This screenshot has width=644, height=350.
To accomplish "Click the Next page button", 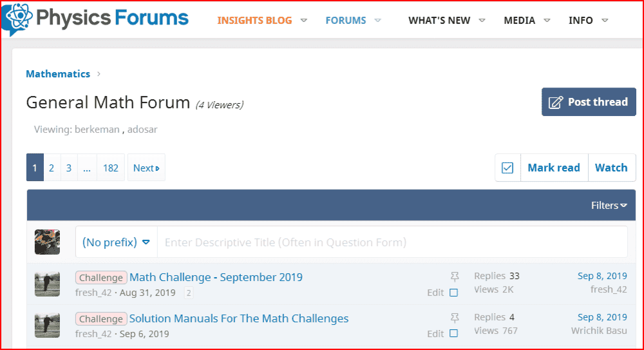I will (146, 168).
